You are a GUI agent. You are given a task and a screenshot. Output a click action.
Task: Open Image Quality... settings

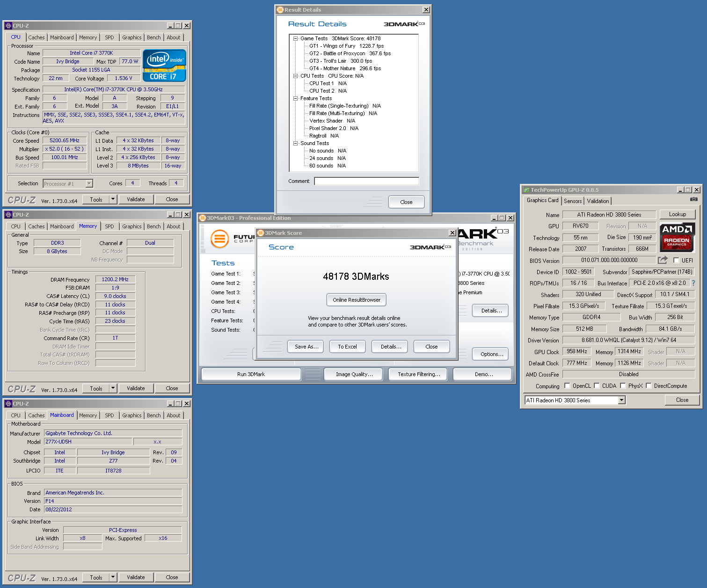click(x=354, y=374)
